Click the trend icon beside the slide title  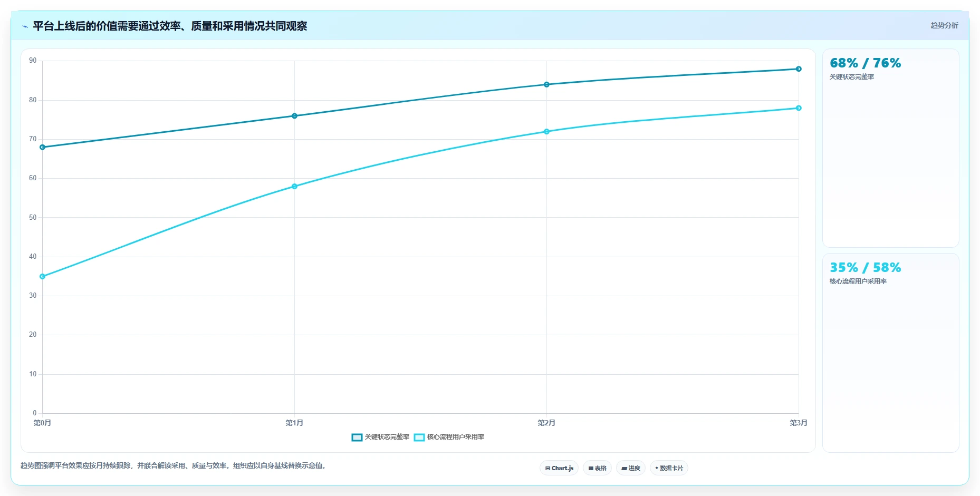tap(25, 26)
